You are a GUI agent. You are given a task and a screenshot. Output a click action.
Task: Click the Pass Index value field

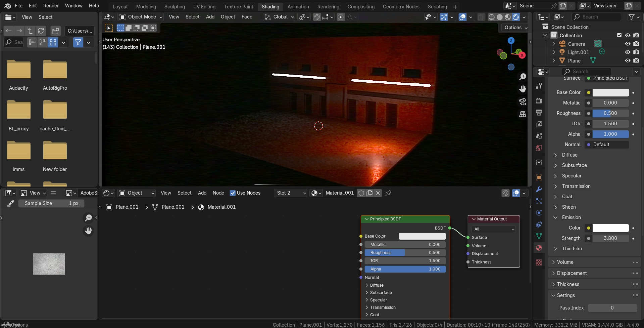pos(612,308)
